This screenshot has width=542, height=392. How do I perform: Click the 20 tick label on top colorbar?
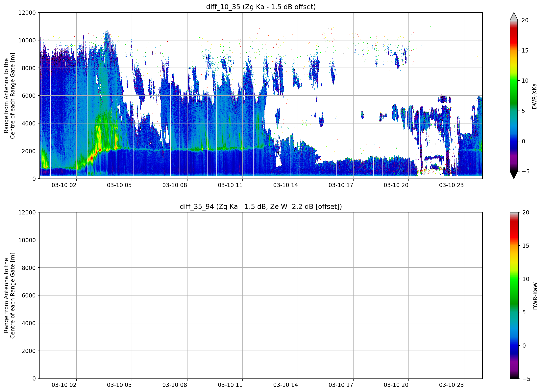[525, 20]
